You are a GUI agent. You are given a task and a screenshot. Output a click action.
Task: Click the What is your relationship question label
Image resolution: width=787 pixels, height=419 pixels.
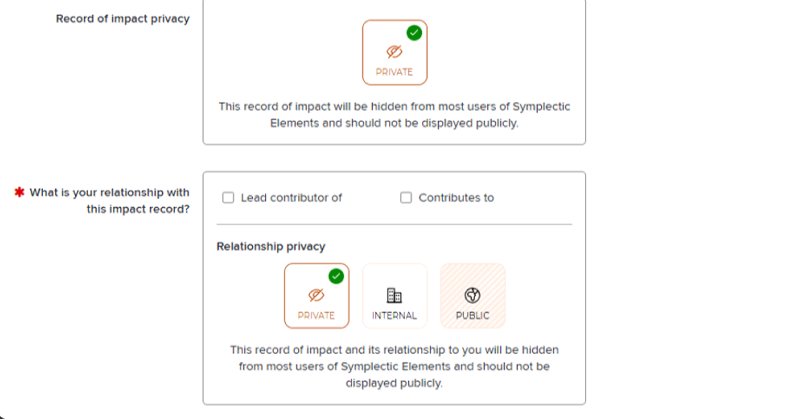coord(109,201)
